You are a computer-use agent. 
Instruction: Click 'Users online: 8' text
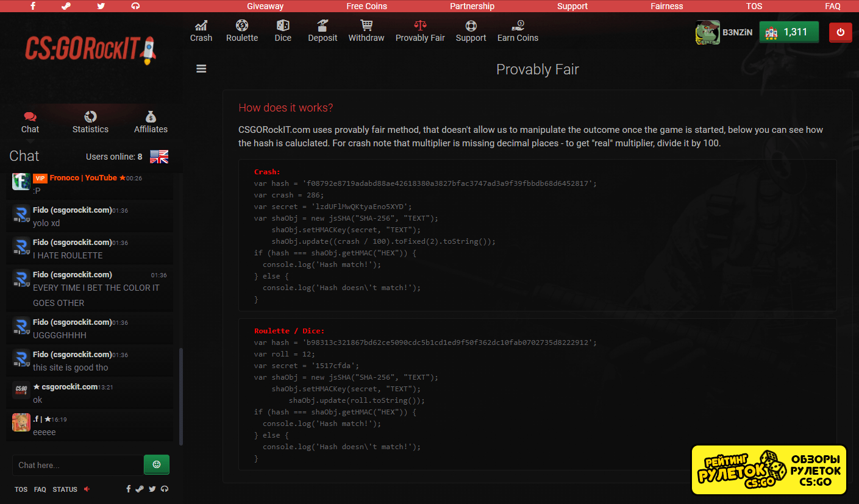114,157
